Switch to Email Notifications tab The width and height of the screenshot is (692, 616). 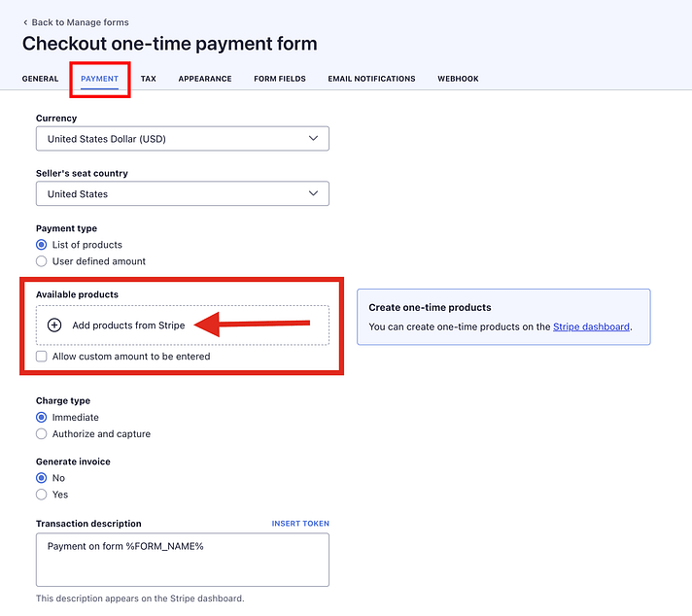(x=371, y=79)
